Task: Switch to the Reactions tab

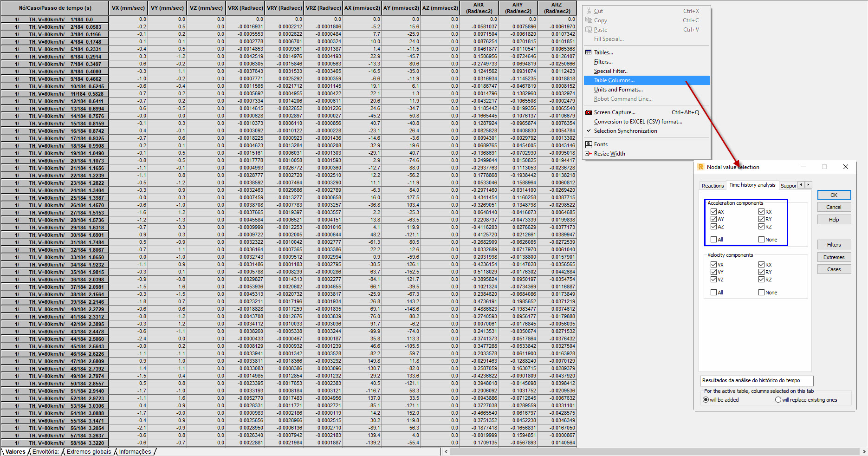Action: tap(713, 185)
